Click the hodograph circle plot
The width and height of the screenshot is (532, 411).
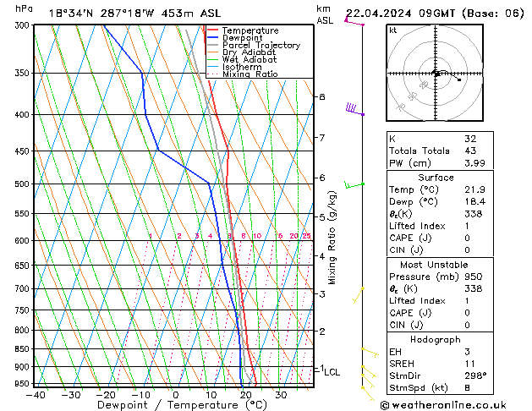[x=435, y=74]
